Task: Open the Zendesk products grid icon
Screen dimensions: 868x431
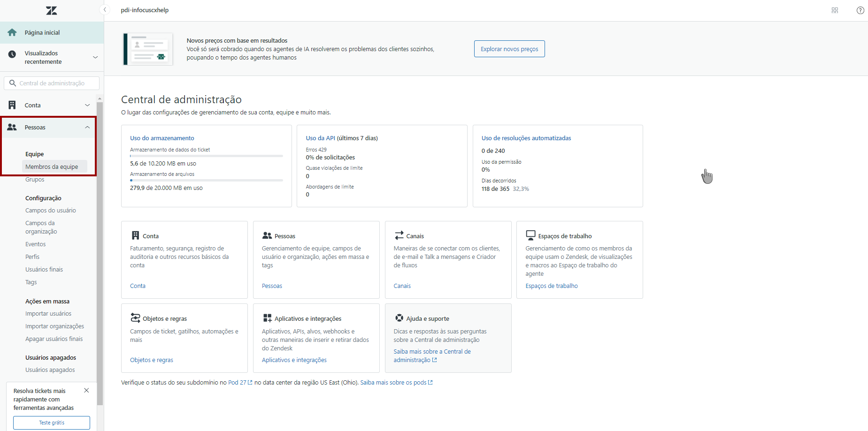Action: pyautogui.click(x=835, y=10)
